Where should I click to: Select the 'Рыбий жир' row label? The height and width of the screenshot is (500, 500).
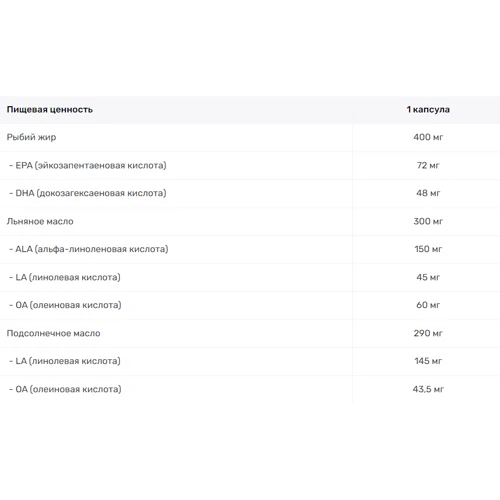click(x=31, y=137)
